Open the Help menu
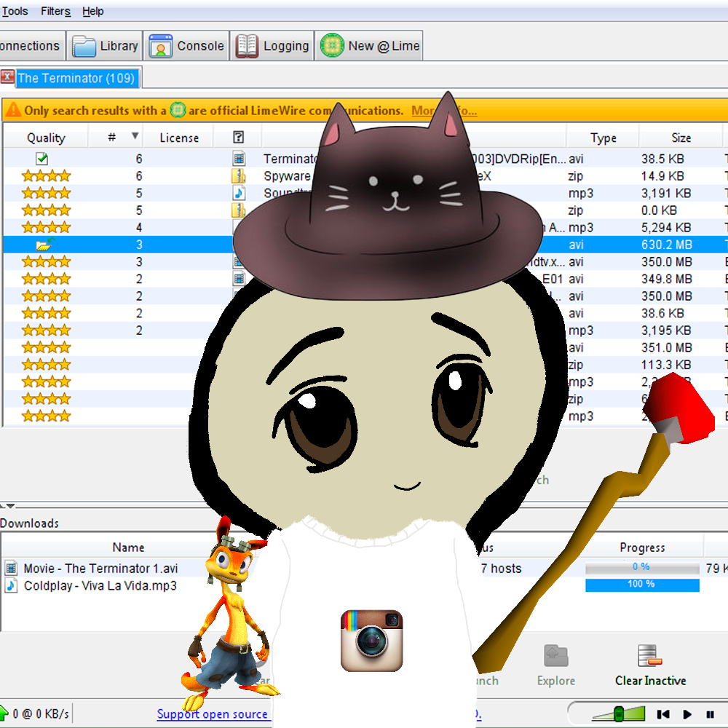The width and height of the screenshot is (728, 728). [93, 11]
